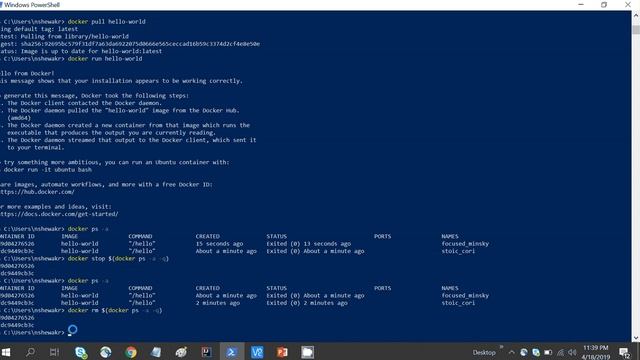640x360 pixels.
Task: Open the Wi-Fi network tray icon
Action: pyautogui.click(x=561, y=352)
